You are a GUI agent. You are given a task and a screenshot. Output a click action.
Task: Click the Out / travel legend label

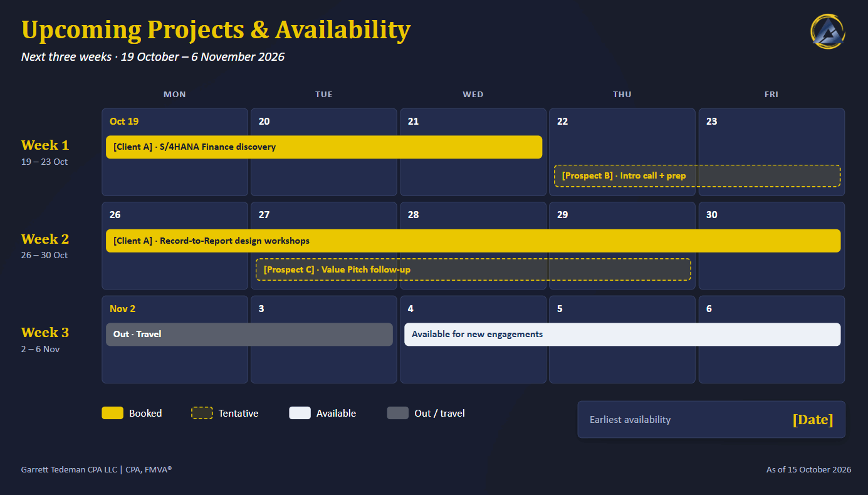coord(440,414)
